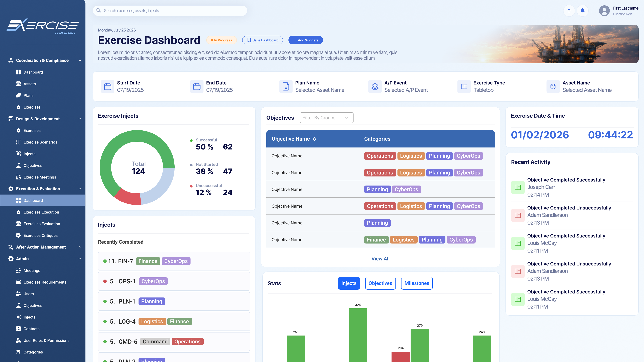The width and height of the screenshot is (644, 362).
Task: Click the Save Dashboard button
Action: click(x=262, y=40)
